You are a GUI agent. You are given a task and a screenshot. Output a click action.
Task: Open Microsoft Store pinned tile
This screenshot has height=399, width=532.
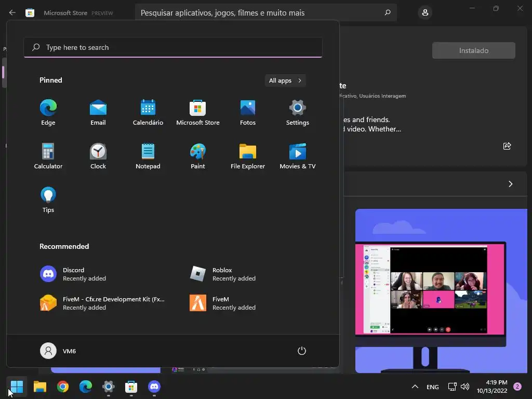click(x=198, y=113)
